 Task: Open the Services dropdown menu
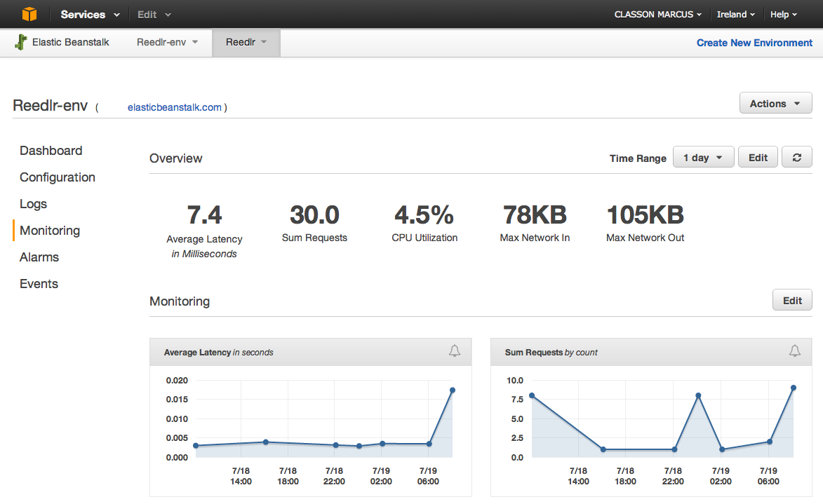(x=90, y=14)
